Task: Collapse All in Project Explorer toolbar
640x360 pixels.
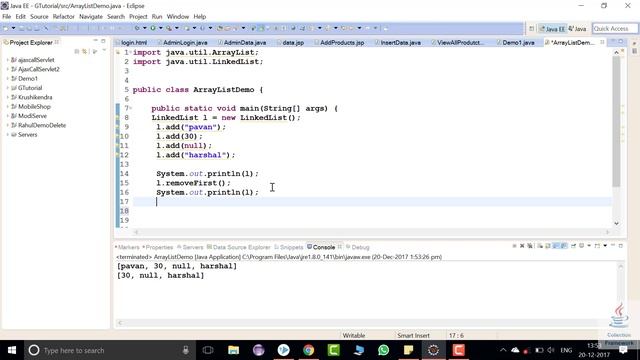Action: click(x=76, y=51)
